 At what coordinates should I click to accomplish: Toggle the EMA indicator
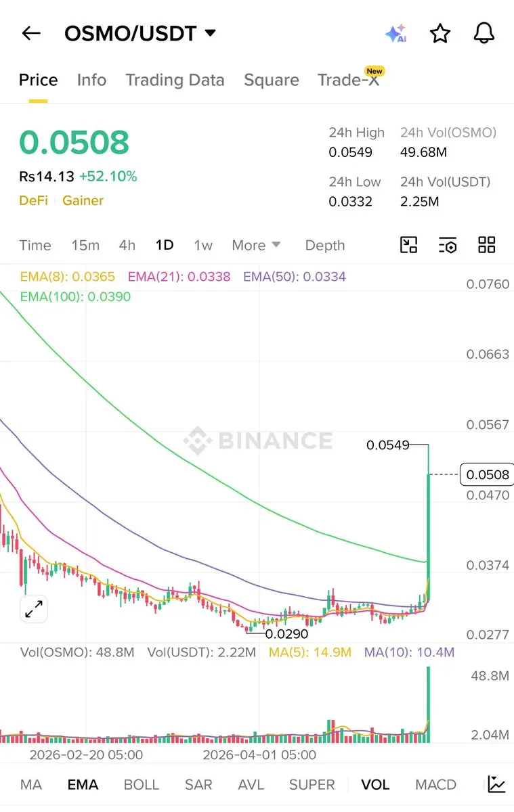click(x=83, y=784)
